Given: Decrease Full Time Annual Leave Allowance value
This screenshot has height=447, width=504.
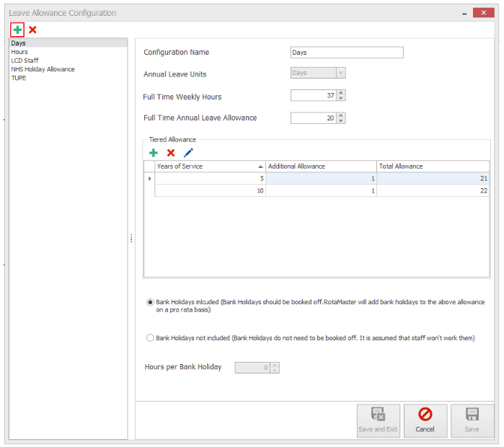Looking at the screenshot, I should click(x=341, y=120).
